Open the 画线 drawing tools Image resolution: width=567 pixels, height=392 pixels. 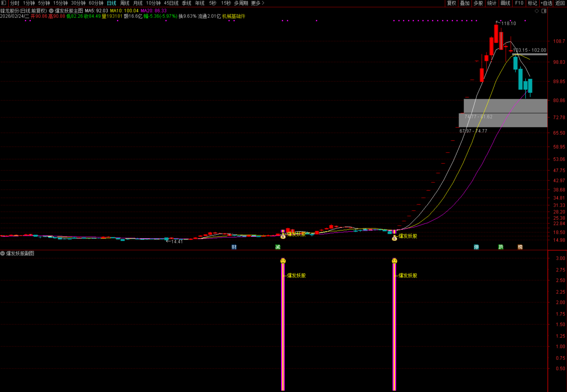pyautogui.click(x=505, y=3)
